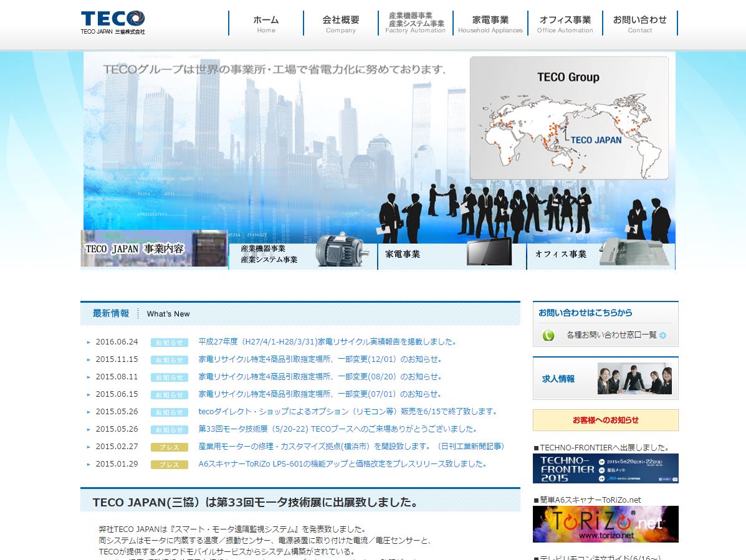The image size is (746, 560).
Task: Click the motor icon in the banner strip
Action: (x=342, y=250)
